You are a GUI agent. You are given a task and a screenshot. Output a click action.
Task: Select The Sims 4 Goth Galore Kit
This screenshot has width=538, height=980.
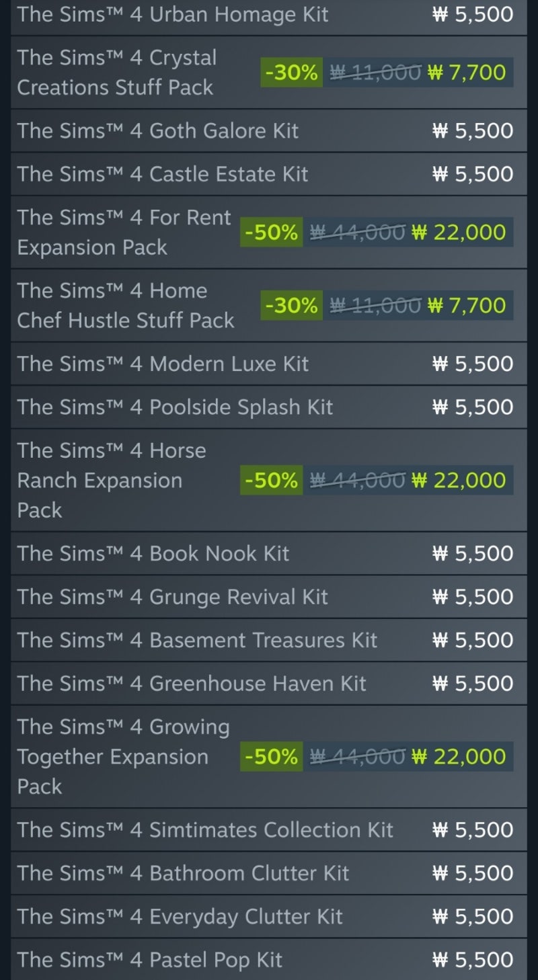pos(268,130)
